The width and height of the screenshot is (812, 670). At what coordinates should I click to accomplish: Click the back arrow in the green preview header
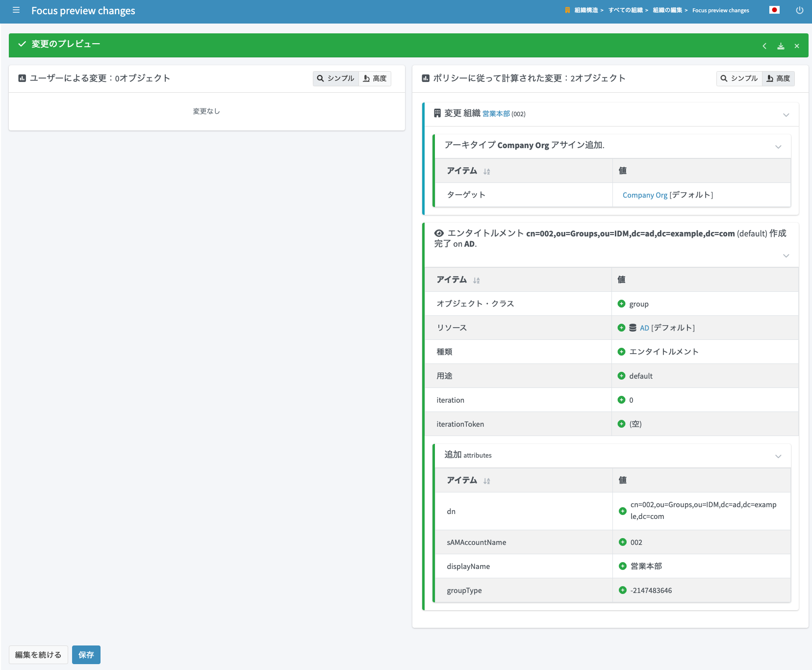click(x=764, y=46)
